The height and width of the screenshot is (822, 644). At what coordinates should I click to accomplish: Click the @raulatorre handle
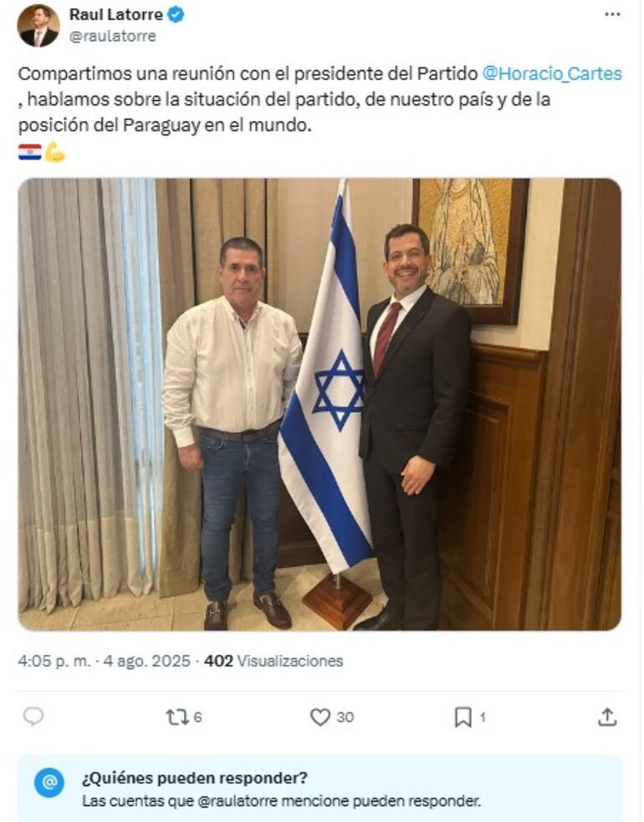click(x=113, y=36)
